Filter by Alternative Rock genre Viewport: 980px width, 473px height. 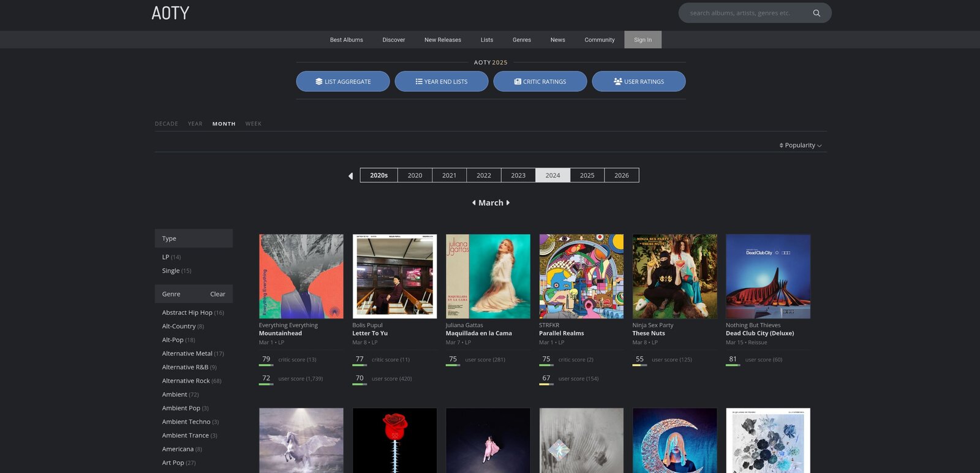click(x=186, y=381)
